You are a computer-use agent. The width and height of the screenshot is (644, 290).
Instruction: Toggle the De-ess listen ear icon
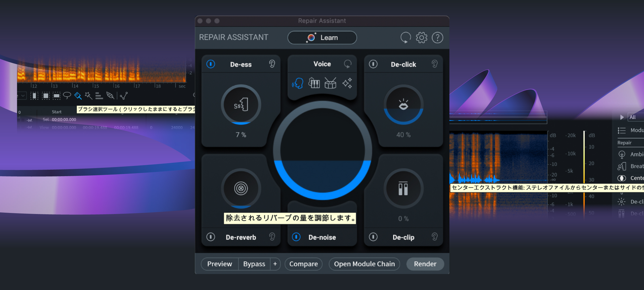[x=272, y=64]
